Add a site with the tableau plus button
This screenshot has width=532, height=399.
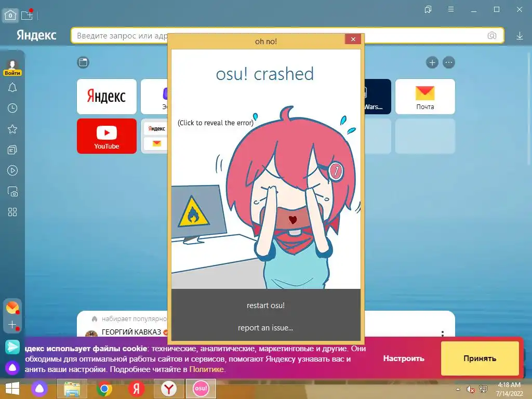[x=432, y=62]
